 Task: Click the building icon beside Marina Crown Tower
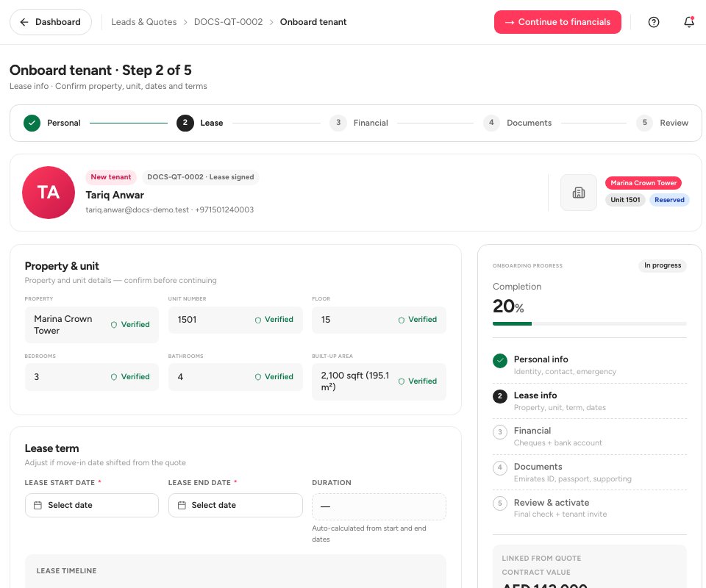click(x=579, y=193)
